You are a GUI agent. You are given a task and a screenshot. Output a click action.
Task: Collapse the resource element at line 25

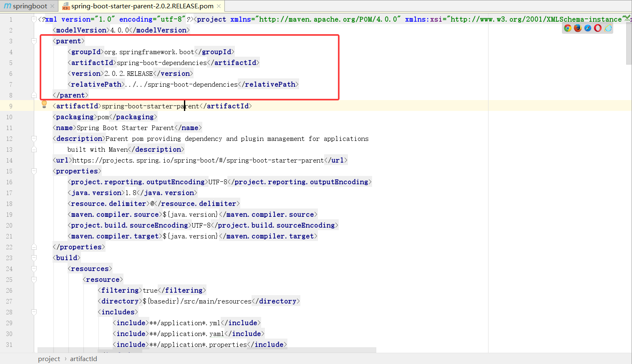pos(34,279)
